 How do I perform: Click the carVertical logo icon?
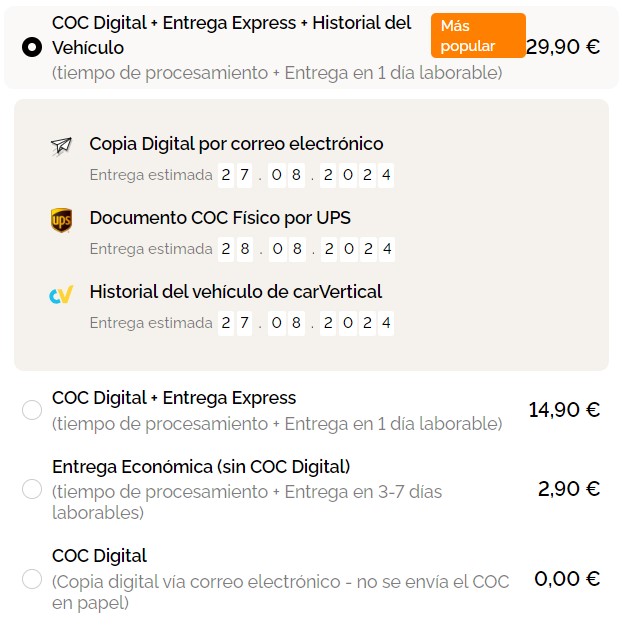point(61,295)
